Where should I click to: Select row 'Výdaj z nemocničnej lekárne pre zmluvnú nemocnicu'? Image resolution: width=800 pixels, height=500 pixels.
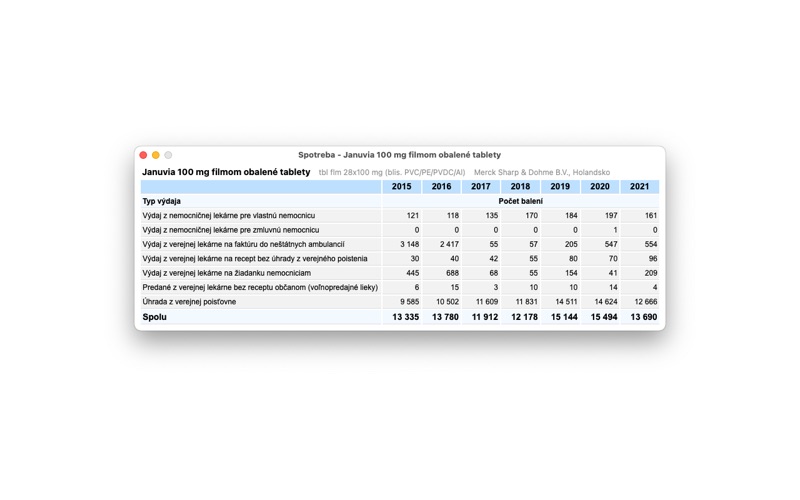(400, 230)
